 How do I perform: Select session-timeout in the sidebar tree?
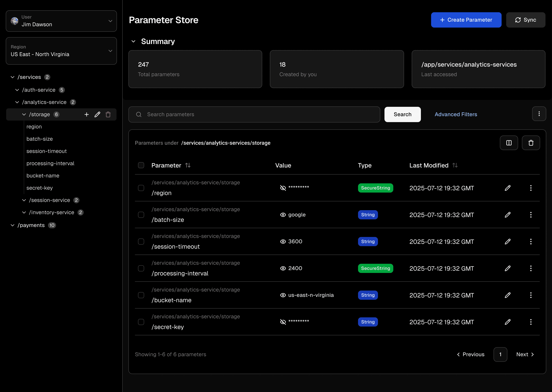tap(47, 151)
